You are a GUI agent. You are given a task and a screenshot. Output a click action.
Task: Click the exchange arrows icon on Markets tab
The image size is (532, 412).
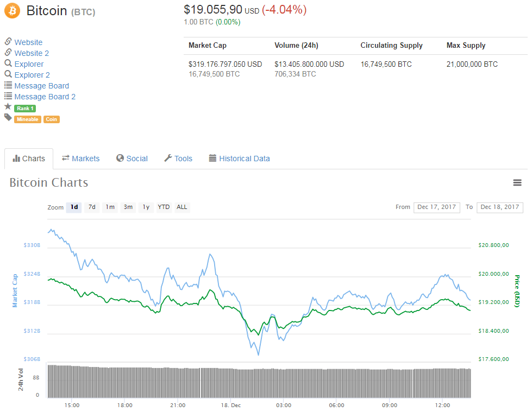coord(66,158)
